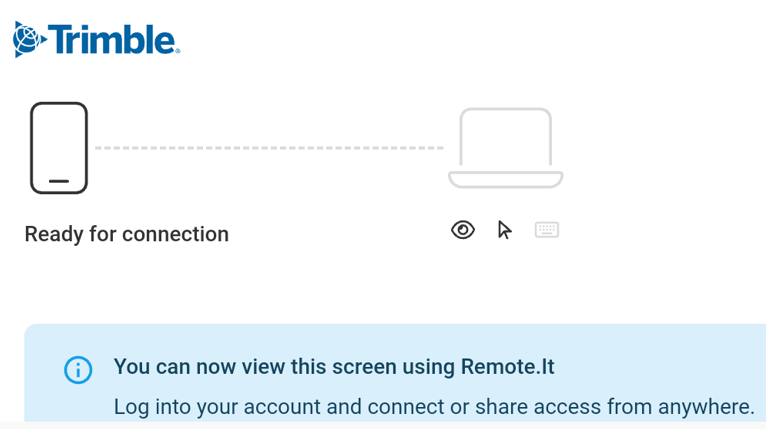Click the blue info circle icon
Image resolution: width=766 pixels, height=429 pixels.
click(78, 369)
